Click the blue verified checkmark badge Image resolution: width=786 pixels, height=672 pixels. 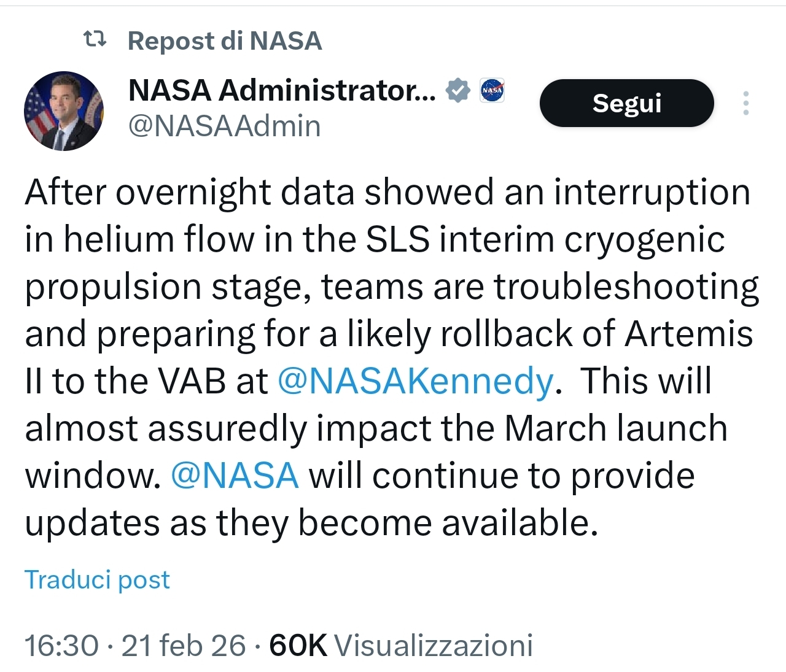click(457, 91)
